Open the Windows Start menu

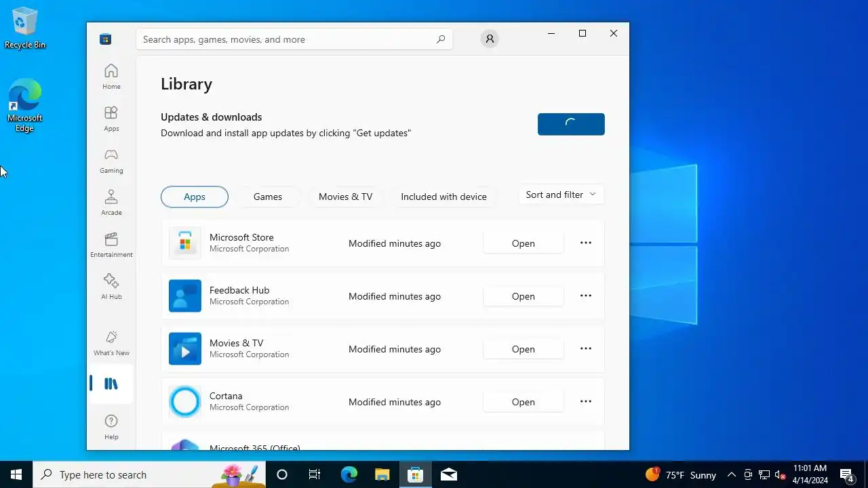click(x=16, y=474)
